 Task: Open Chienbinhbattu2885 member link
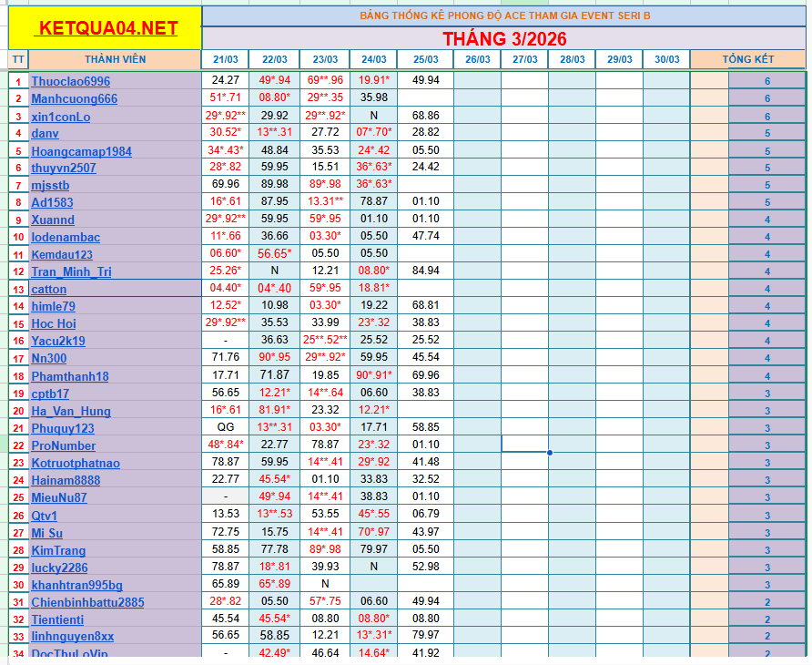pos(87,603)
